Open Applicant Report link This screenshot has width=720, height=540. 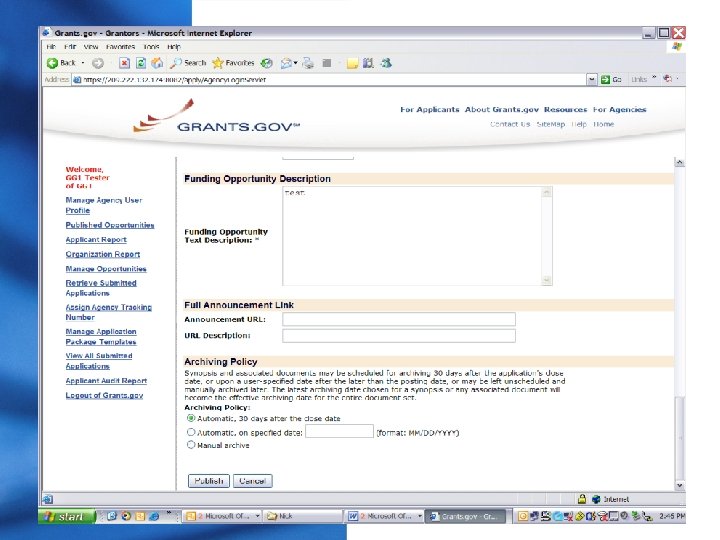[x=96, y=240]
